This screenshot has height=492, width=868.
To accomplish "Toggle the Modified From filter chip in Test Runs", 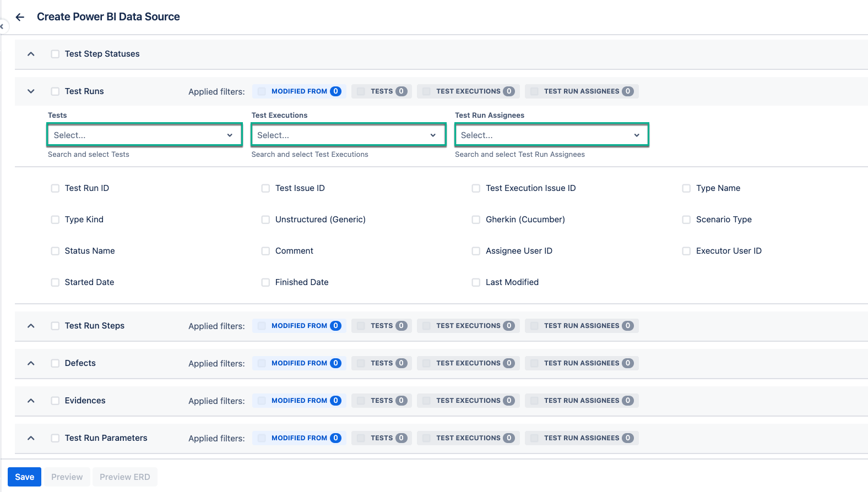I will 299,91.
